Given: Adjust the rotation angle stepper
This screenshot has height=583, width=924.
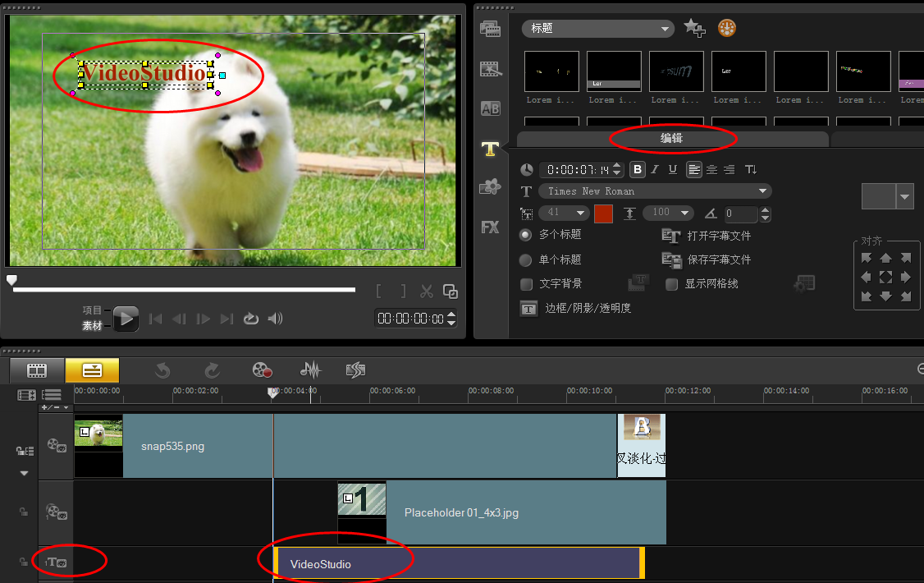Looking at the screenshot, I should [x=765, y=214].
